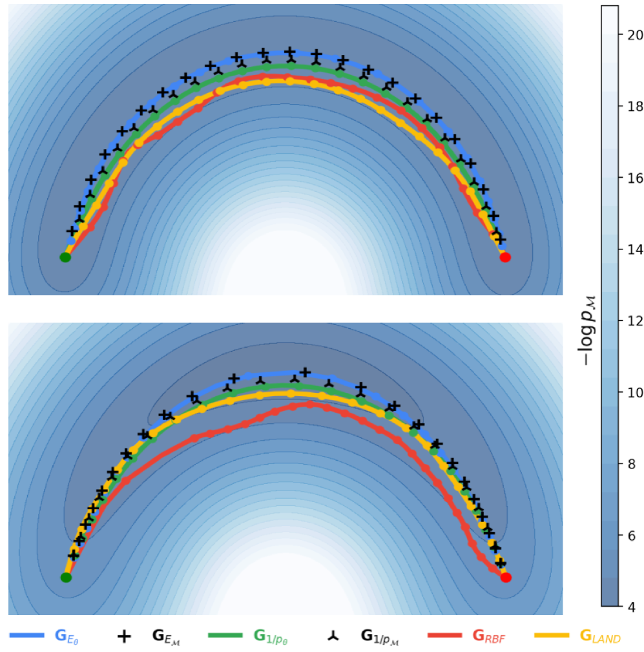This screenshot has width=644, height=652.
Task: Click the green start point in top plot
Action: 65,257
